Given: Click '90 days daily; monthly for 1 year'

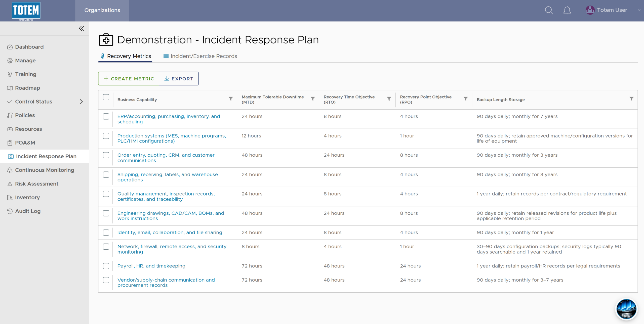Looking at the screenshot, I should click(515, 233).
